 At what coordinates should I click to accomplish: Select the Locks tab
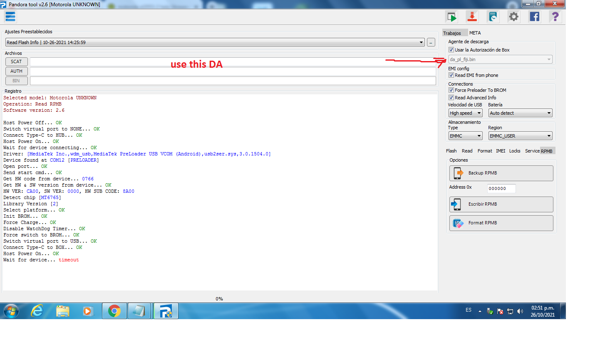pyautogui.click(x=515, y=151)
